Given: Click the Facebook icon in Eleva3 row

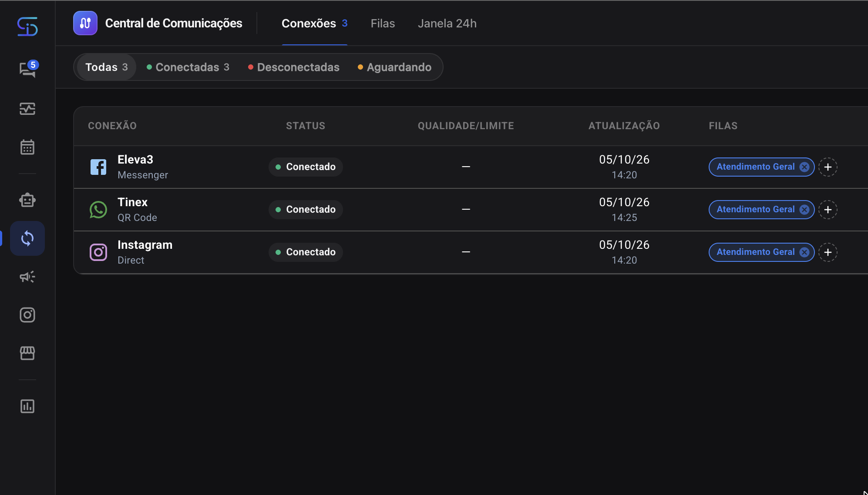Looking at the screenshot, I should [x=98, y=167].
